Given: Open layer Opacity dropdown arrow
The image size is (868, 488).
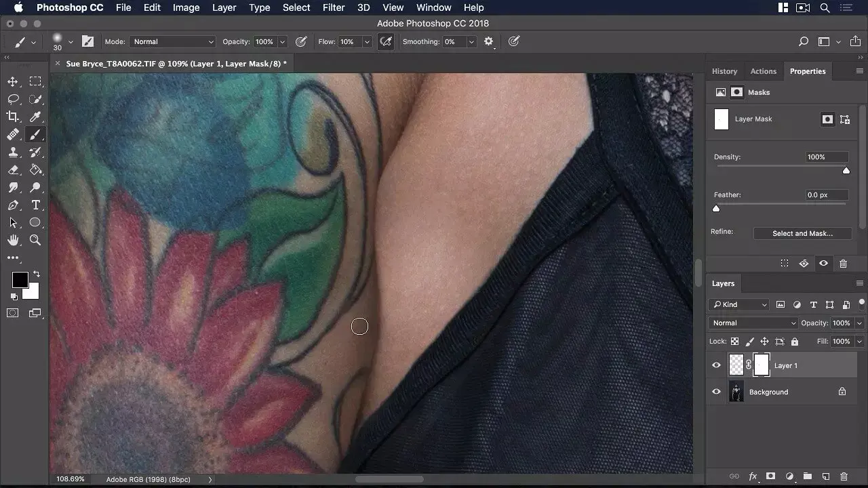Looking at the screenshot, I should pyautogui.click(x=859, y=323).
